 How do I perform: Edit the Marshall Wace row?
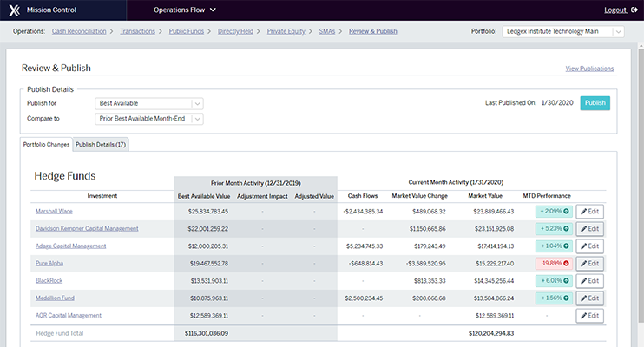point(590,212)
